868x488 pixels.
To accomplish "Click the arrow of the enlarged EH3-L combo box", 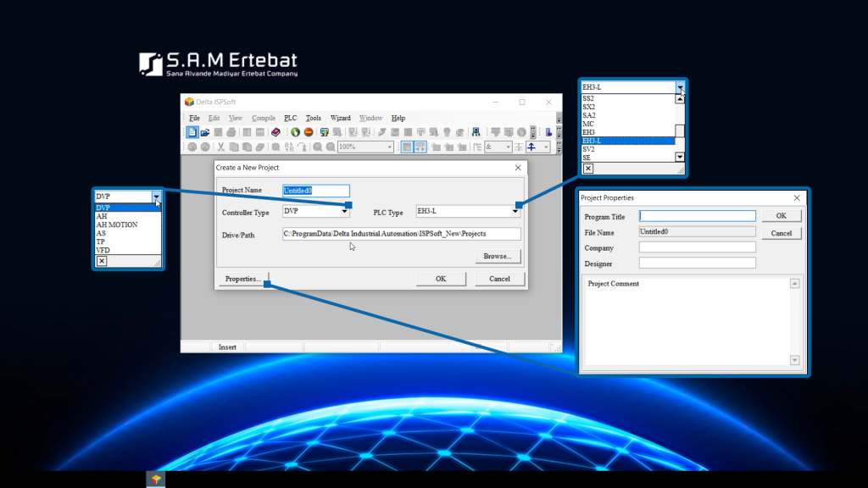I will point(680,87).
